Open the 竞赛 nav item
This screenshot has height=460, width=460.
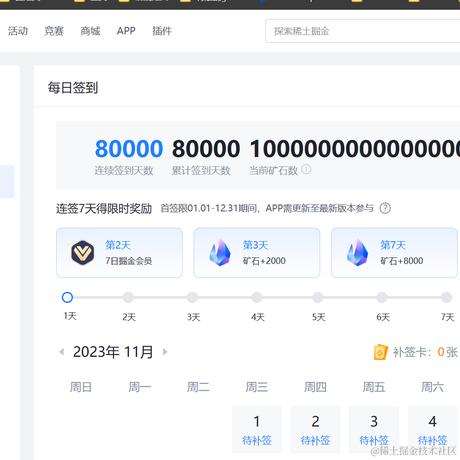point(54,31)
